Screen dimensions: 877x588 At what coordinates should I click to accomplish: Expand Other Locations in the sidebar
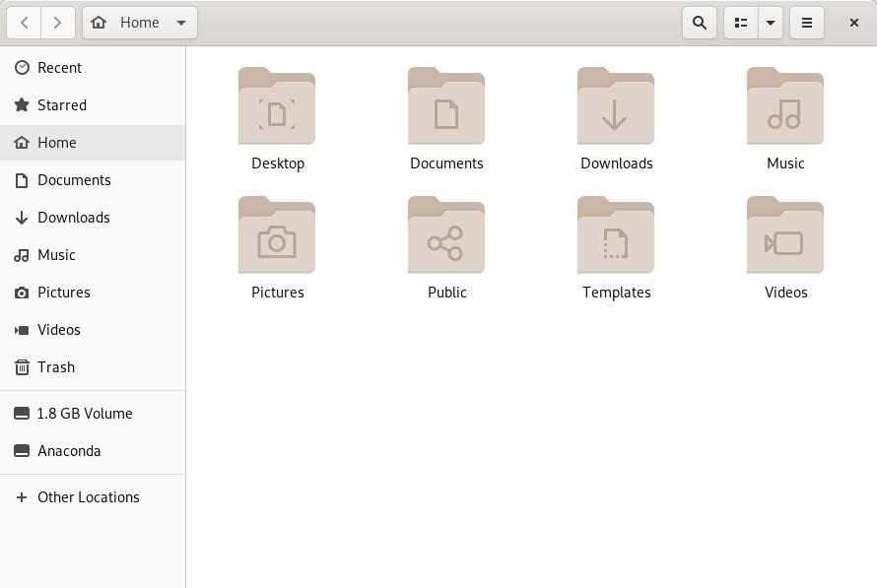pyautogui.click(x=88, y=497)
